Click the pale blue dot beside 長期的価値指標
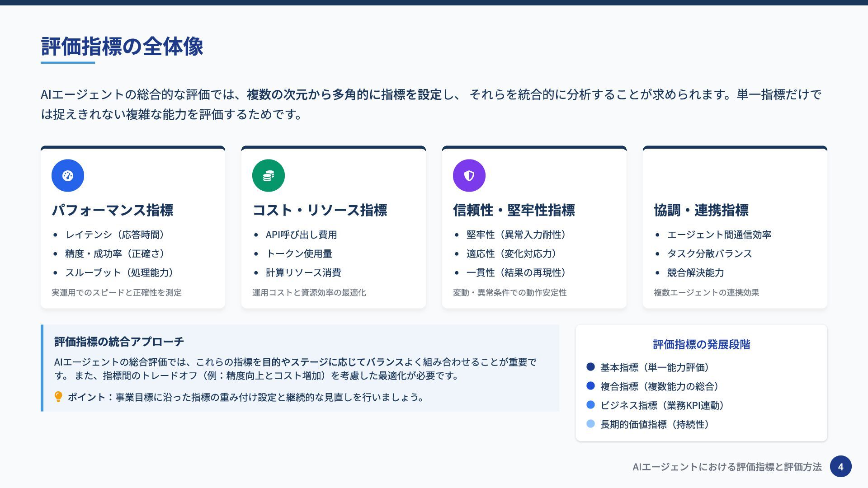Viewport: 868px width, 488px height. pyautogui.click(x=590, y=423)
